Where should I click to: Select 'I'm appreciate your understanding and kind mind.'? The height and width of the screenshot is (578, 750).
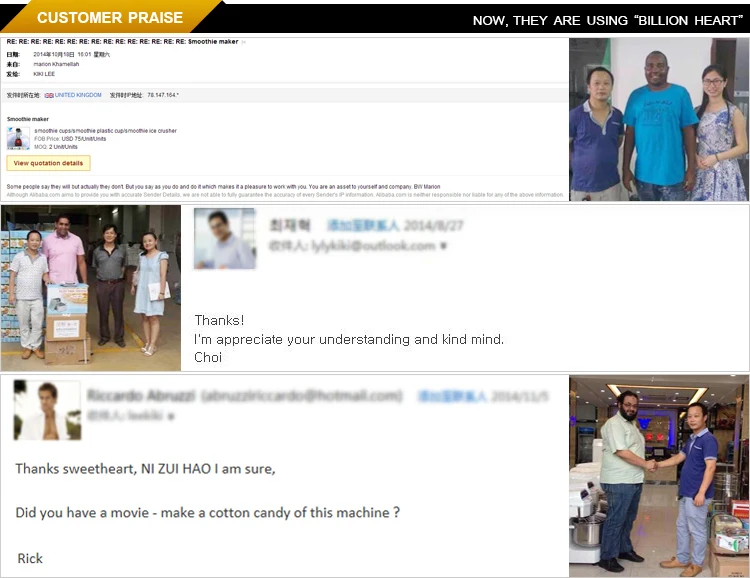click(349, 339)
